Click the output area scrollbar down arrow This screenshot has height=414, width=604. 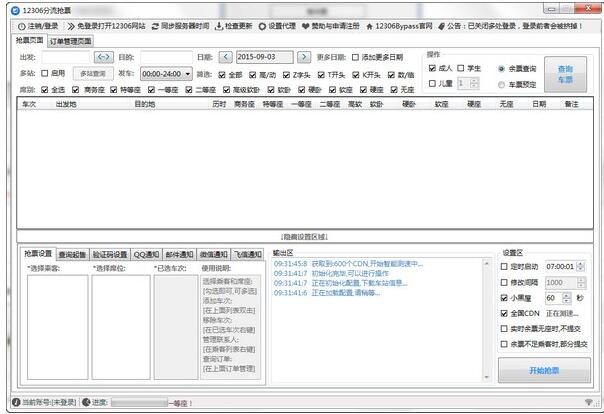(487, 377)
